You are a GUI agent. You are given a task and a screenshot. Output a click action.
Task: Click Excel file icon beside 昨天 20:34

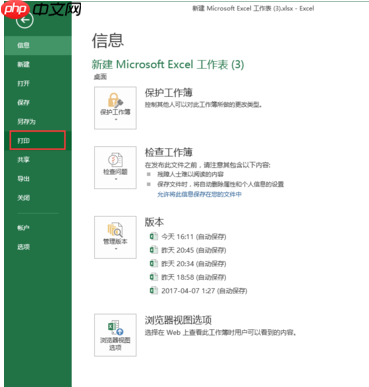coord(153,263)
